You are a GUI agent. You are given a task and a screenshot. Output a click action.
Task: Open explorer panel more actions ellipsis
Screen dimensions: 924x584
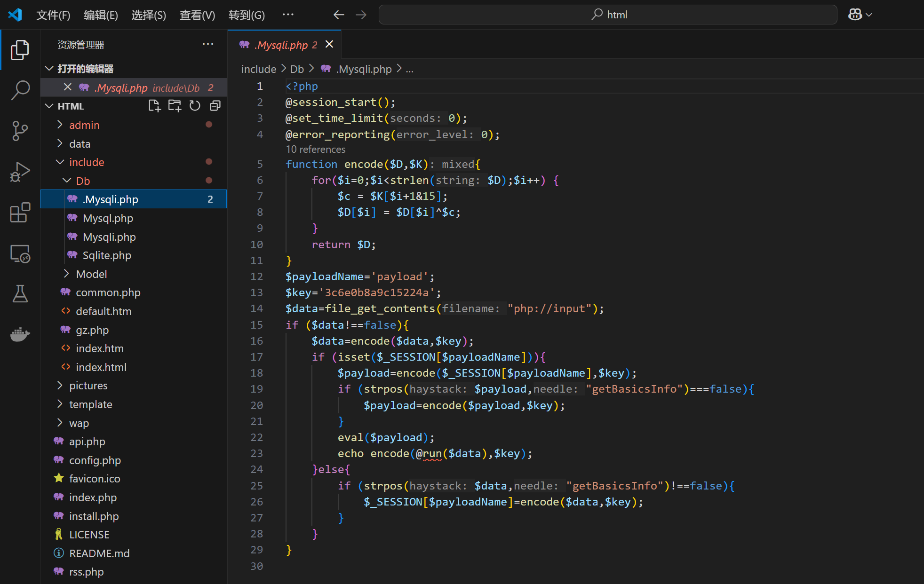click(208, 44)
